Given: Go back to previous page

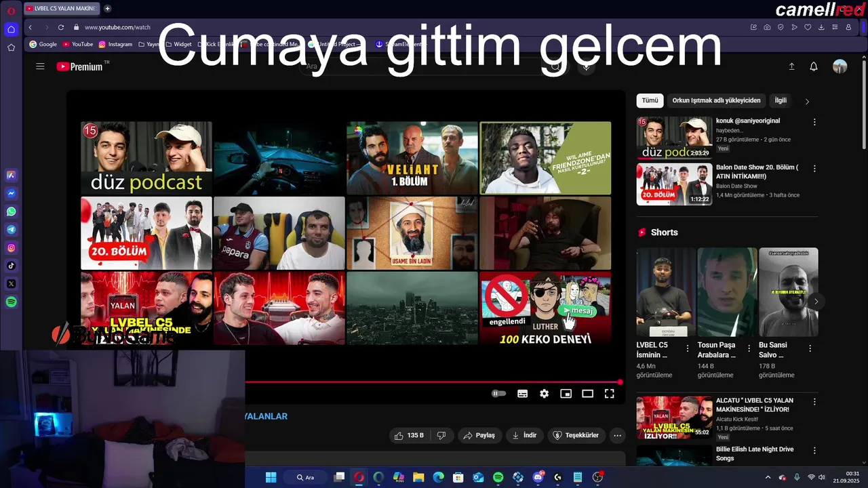Looking at the screenshot, I should 31,27.
